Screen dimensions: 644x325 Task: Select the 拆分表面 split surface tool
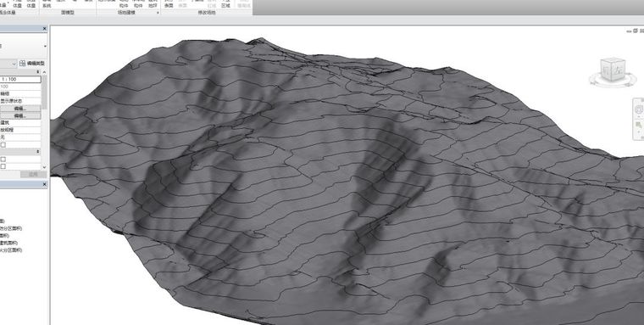(x=169, y=3)
